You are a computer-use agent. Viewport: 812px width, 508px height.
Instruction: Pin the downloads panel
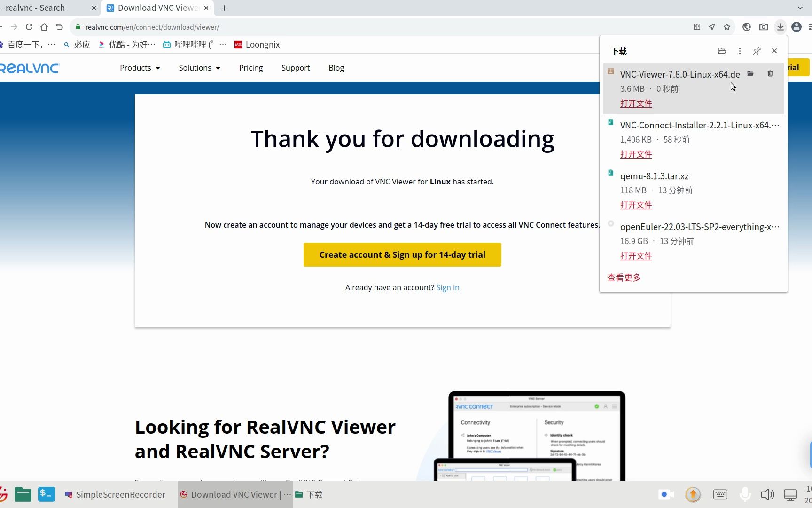757,51
